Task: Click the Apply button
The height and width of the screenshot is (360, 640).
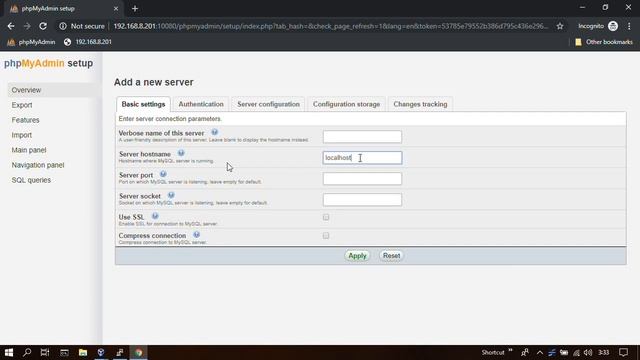Action: [357, 256]
